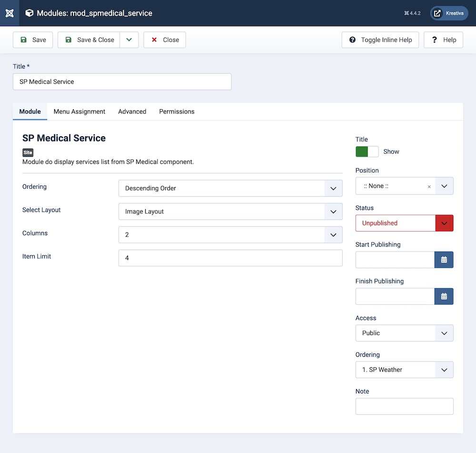Click the Close button
The image size is (476, 453).
click(x=165, y=40)
